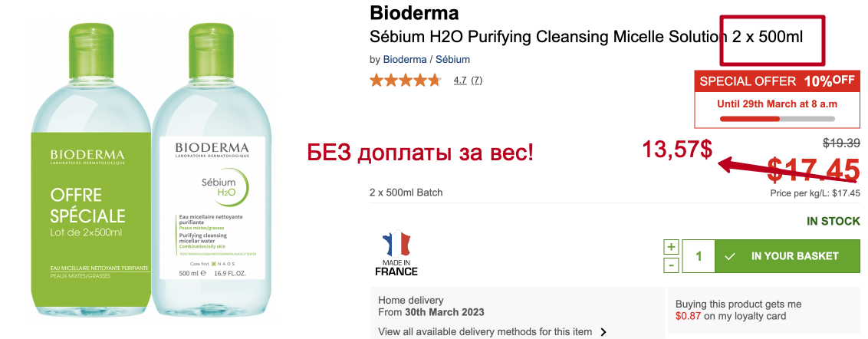View all available delivery methods link
This screenshot has width=868, height=339.
click(x=485, y=331)
